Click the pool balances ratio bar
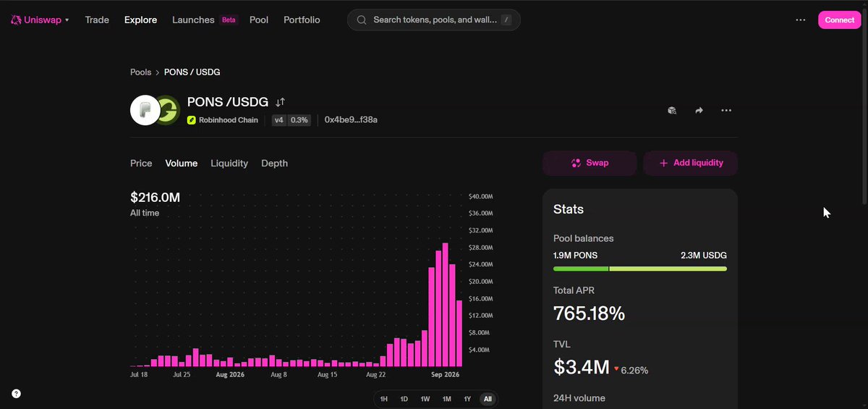This screenshot has width=868, height=409. coord(640,269)
